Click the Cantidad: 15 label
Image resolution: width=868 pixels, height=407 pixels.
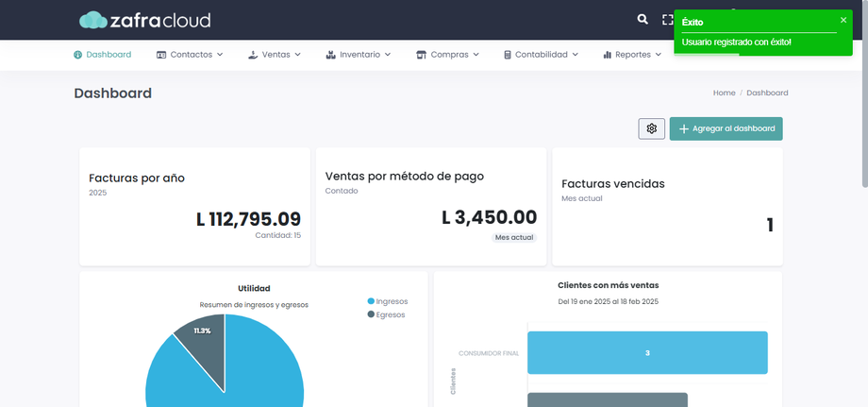coord(278,235)
